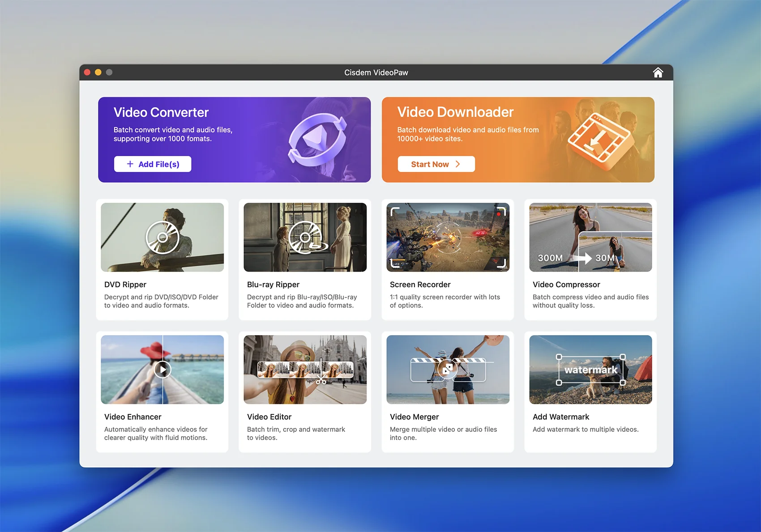Click the play icon on Video Enhancer
The image size is (761, 532).
tap(162, 370)
